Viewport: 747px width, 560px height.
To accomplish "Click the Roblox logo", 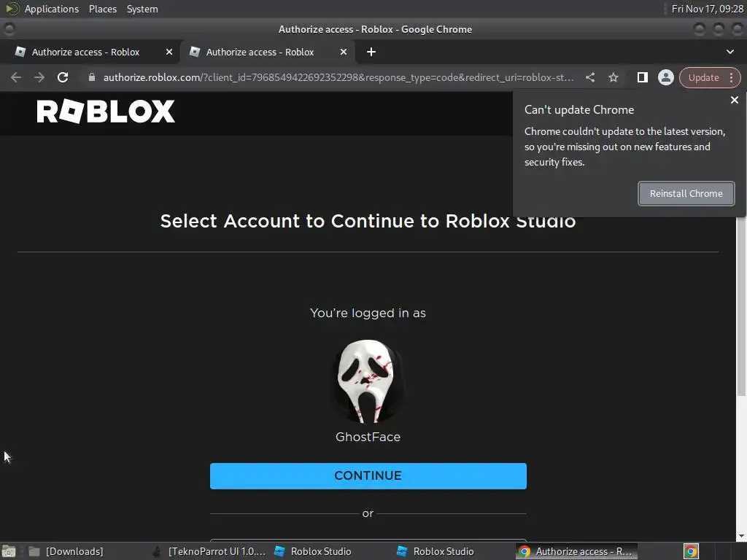I will point(106,112).
